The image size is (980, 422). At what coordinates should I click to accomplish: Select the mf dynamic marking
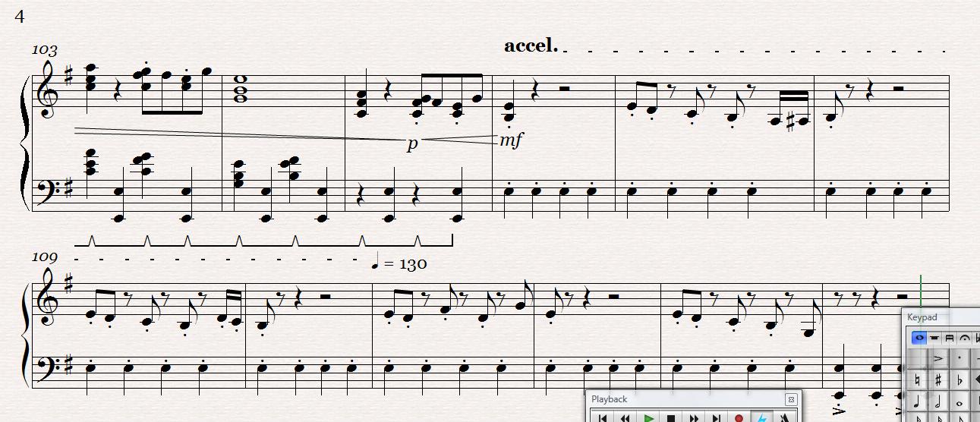(511, 140)
